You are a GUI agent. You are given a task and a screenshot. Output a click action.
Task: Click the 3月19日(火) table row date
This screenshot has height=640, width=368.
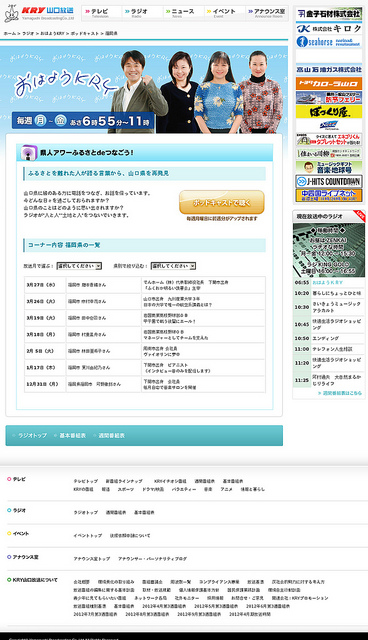coord(41,318)
